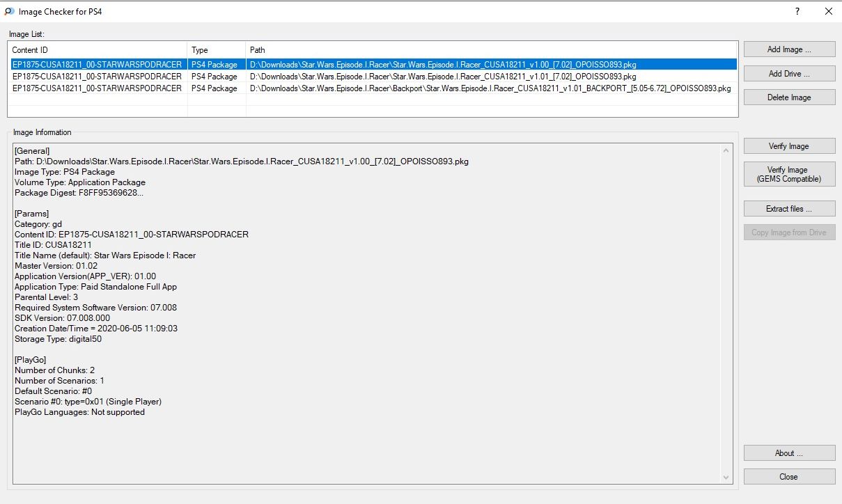
Task: Click the Package Digest: F8FF95369628... line
Action: [x=79, y=193]
